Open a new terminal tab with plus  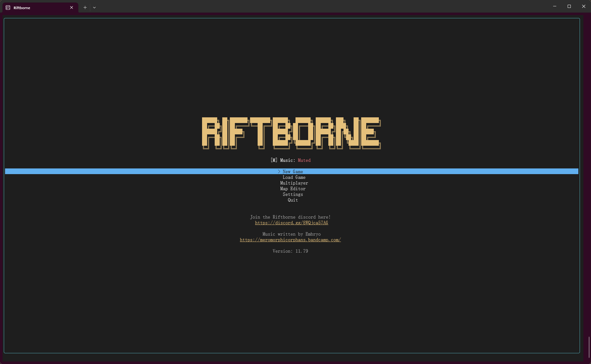click(85, 7)
